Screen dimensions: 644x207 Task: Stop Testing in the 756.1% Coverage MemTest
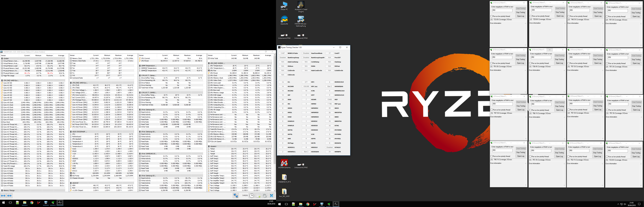[559, 106]
